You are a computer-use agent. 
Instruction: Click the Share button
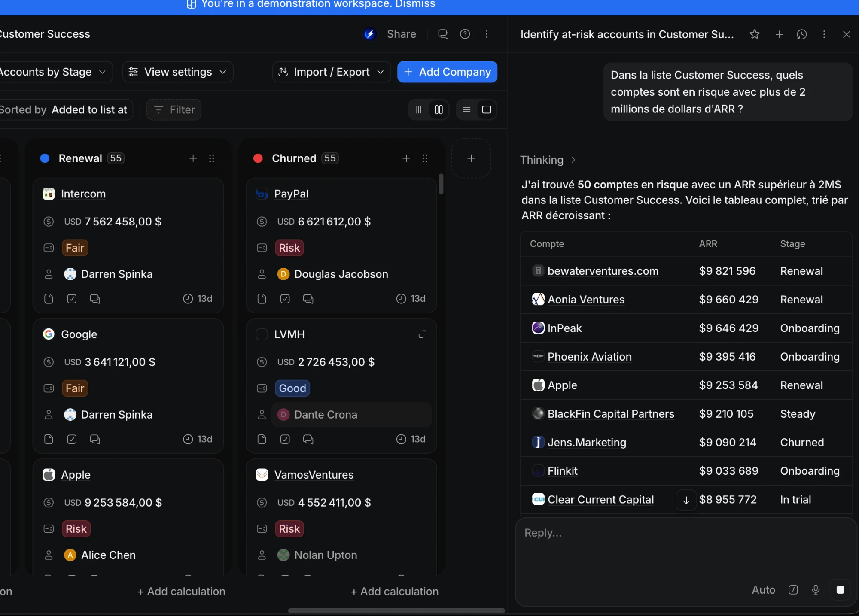pos(401,34)
